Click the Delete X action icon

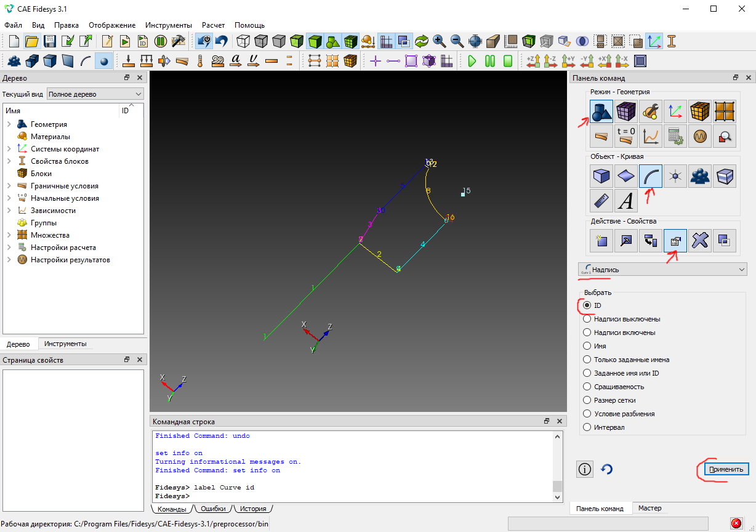coord(700,241)
